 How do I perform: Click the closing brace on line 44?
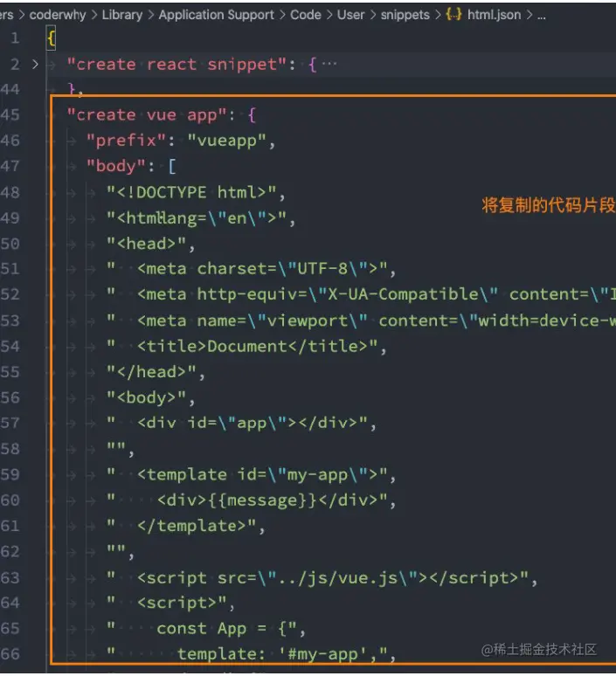pos(72,89)
